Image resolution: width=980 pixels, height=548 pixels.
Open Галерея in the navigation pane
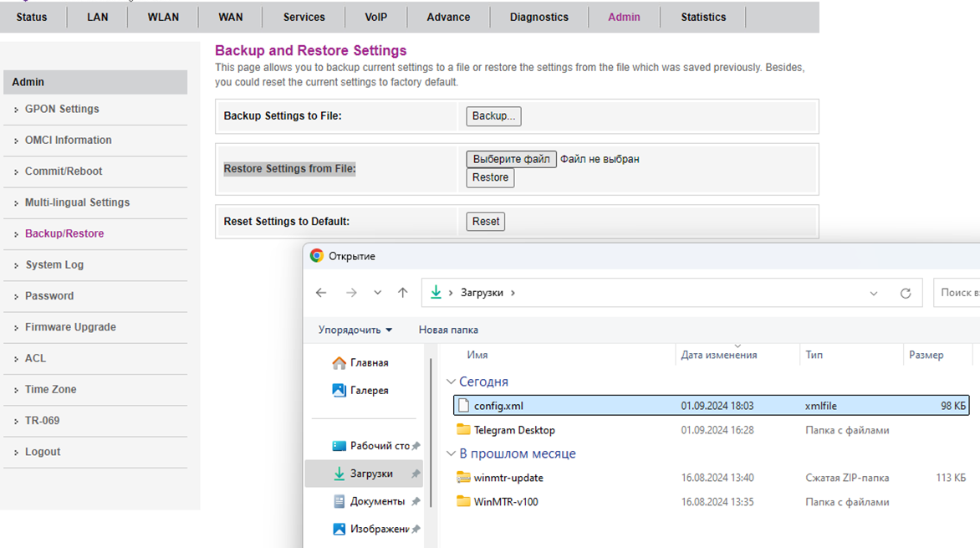point(369,390)
